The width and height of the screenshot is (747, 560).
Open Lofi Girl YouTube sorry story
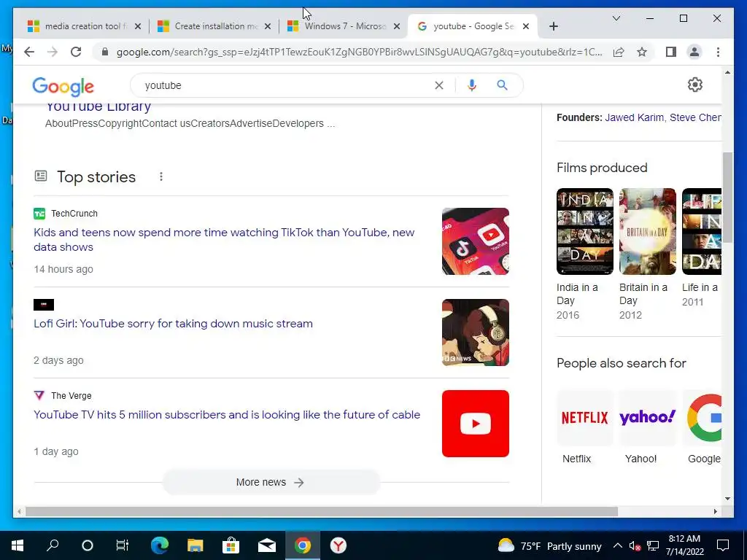pyautogui.click(x=173, y=323)
